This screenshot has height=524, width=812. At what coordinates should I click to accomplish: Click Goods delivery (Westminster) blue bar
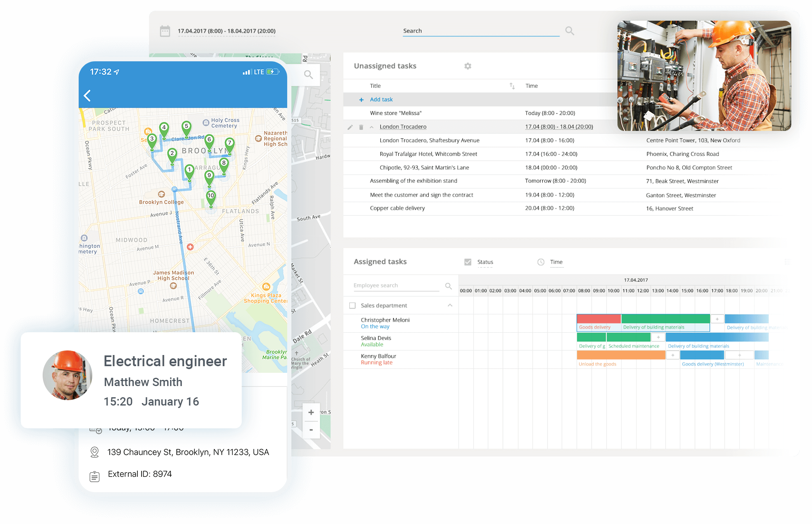702,355
